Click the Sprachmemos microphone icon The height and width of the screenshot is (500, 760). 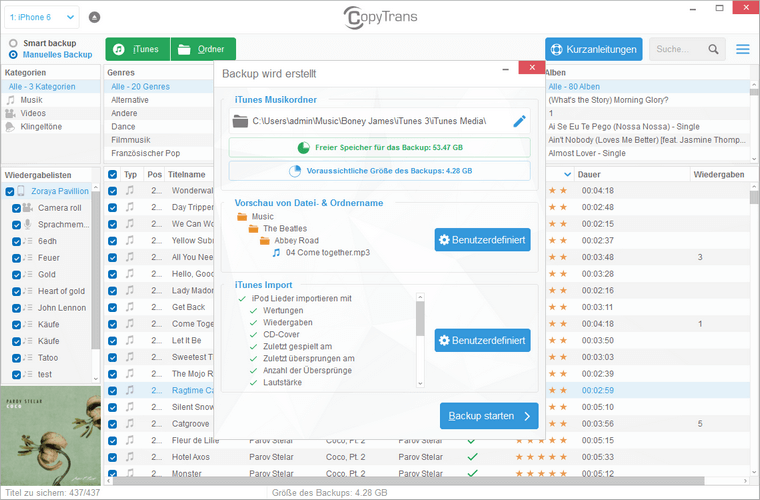[28, 224]
